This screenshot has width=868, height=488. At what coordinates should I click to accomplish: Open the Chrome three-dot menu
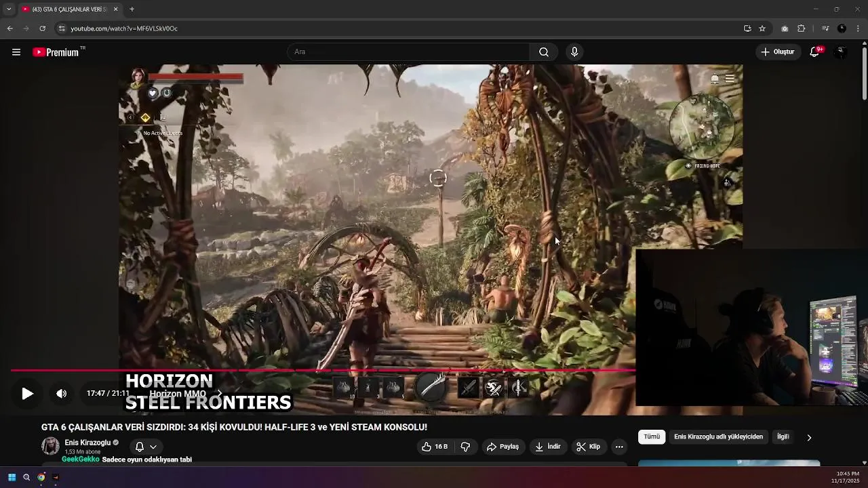click(x=858, y=28)
